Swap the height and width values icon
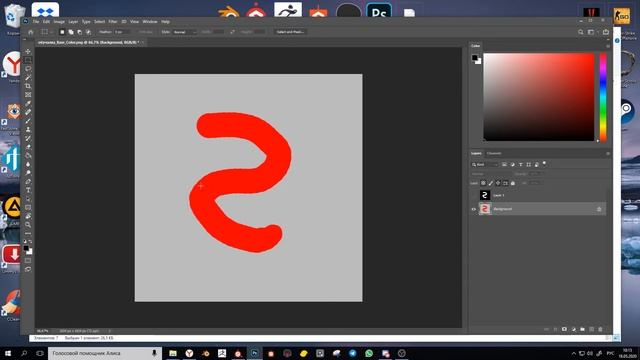640x360 pixels. [x=232, y=32]
